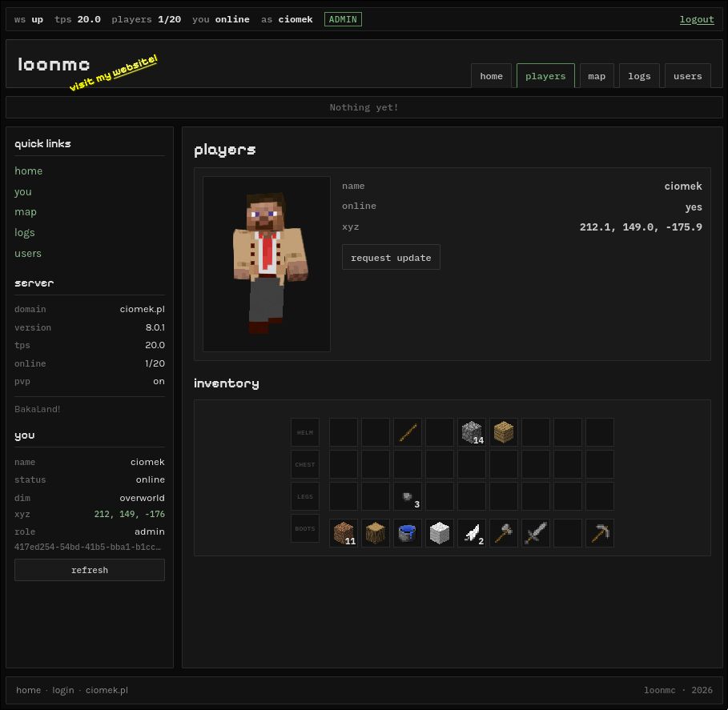The height and width of the screenshot is (710, 728).
Task: Select the white wool block item
Action: (x=440, y=533)
